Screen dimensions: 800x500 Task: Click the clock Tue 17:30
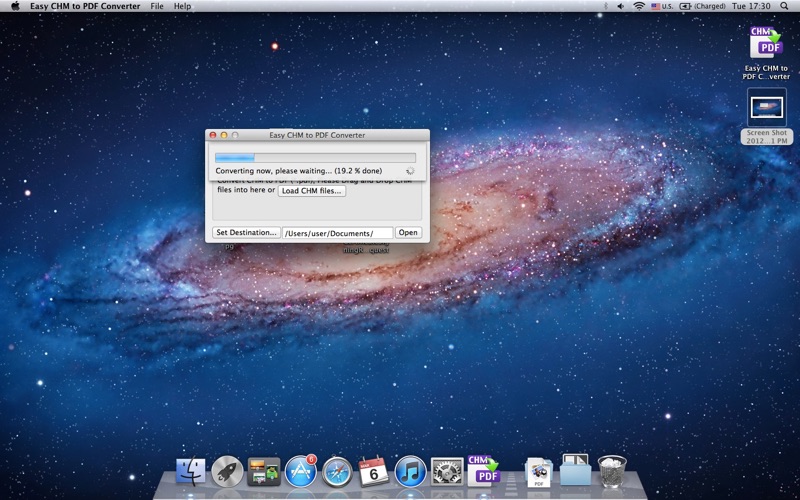[x=751, y=6]
